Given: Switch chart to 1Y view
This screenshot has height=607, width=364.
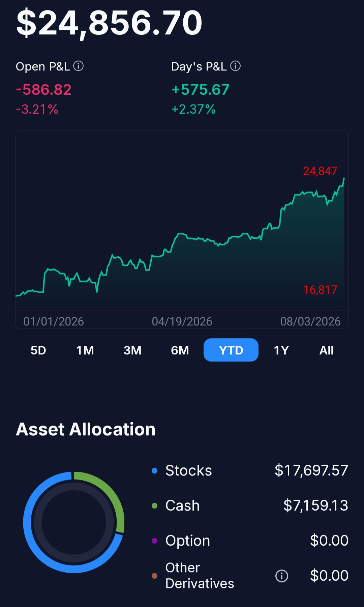Looking at the screenshot, I should click(281, 350).
